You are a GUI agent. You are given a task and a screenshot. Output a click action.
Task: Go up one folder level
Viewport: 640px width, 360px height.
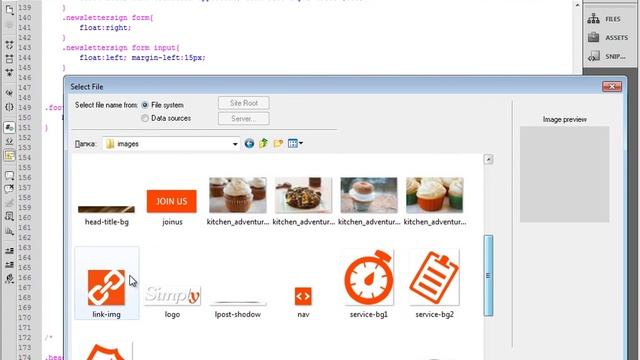pos(264,143)
